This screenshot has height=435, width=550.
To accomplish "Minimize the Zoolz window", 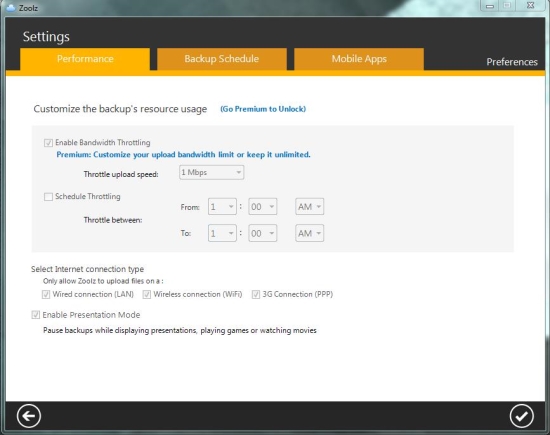I will [490, 6].
